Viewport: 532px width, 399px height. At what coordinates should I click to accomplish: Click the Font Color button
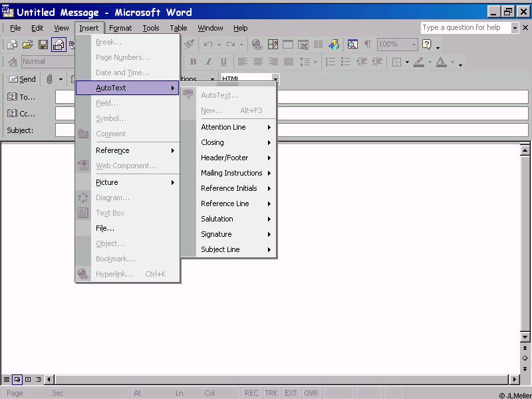(x=441, y=62)
